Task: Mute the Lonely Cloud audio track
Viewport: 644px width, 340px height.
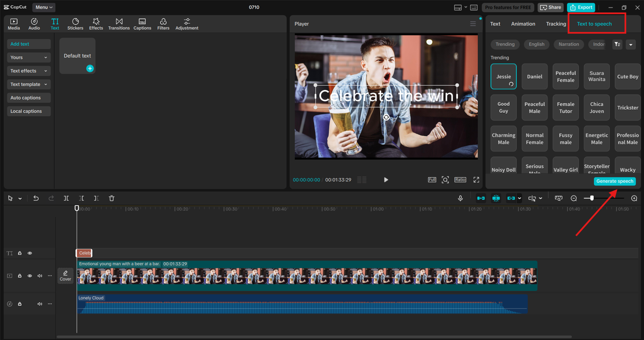Action: (40, 304)
